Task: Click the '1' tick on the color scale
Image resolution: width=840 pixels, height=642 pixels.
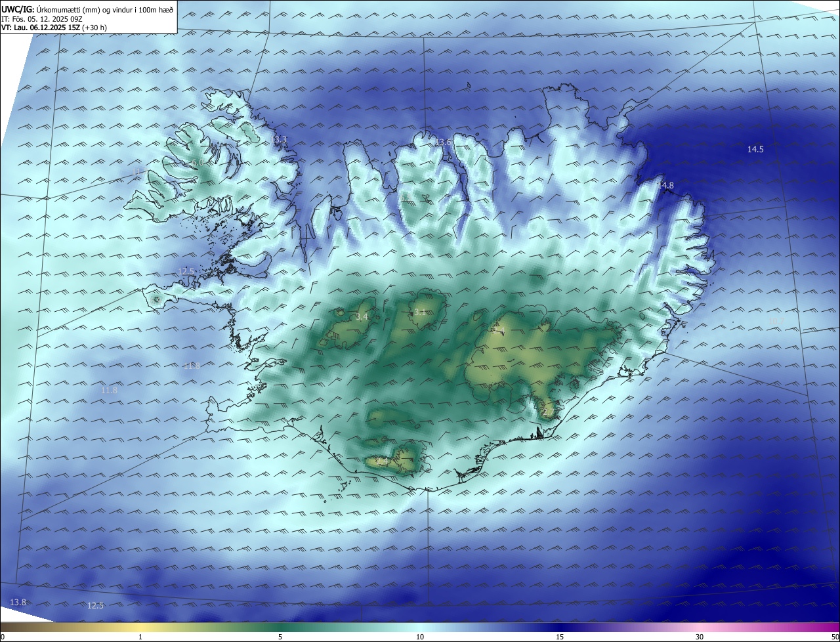Action: [140, 637]
